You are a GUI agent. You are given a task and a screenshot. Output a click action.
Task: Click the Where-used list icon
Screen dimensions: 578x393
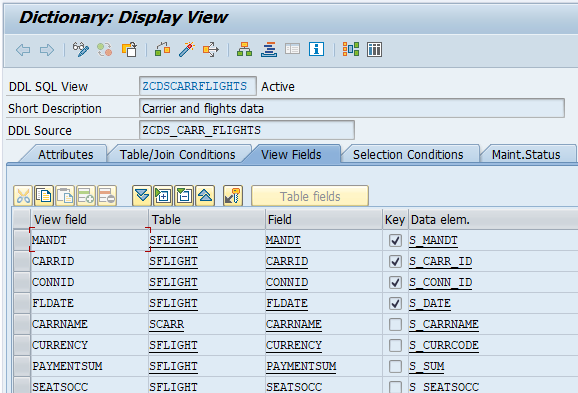(x=211, y=49)
